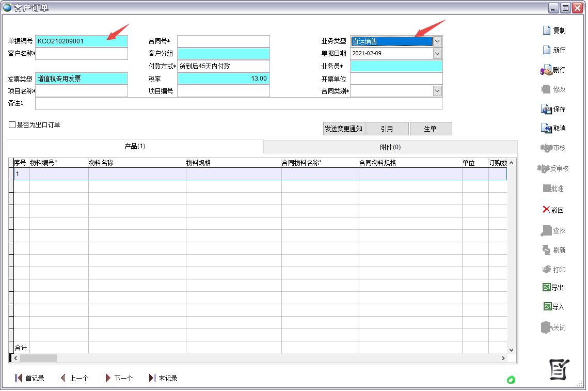Click the 查找 (Find) icon
588x391 pixels.
pyautogui.click(x=554, y=231)
